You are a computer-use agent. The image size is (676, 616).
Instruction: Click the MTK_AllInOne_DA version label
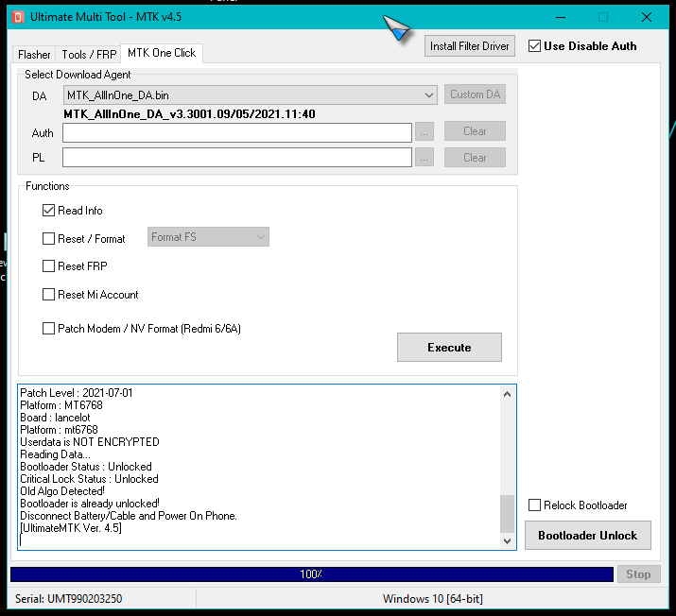click(x=189, y=114)
